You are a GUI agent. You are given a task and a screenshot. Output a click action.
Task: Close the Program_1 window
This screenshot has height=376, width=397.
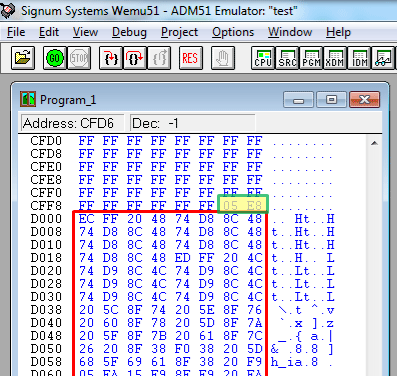(364, 100)
